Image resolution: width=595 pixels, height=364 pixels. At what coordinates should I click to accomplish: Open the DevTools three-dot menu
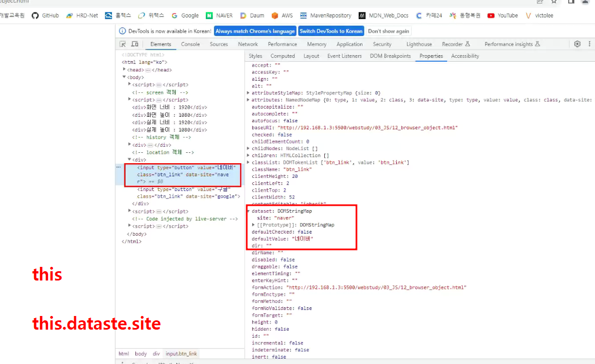(x=590, y=44)
